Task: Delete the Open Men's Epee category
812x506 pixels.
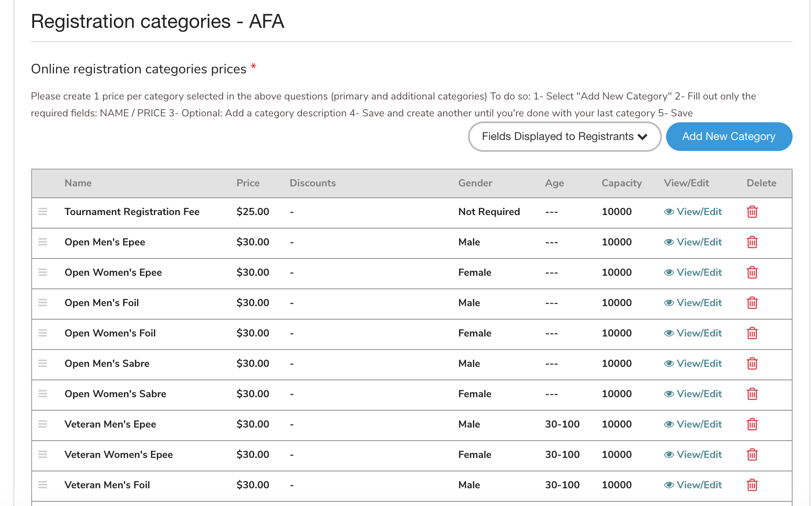Action: click(752, 242)
